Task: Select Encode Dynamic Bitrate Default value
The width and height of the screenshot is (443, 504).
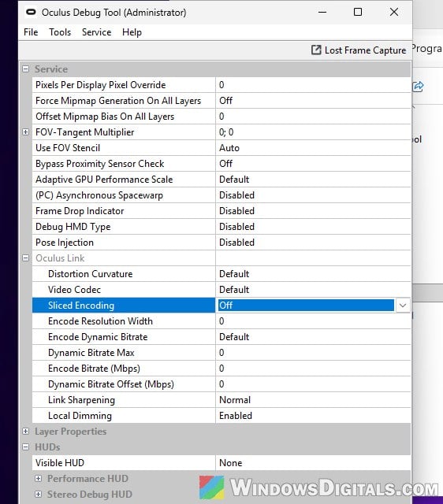Action: click(313, 337)
